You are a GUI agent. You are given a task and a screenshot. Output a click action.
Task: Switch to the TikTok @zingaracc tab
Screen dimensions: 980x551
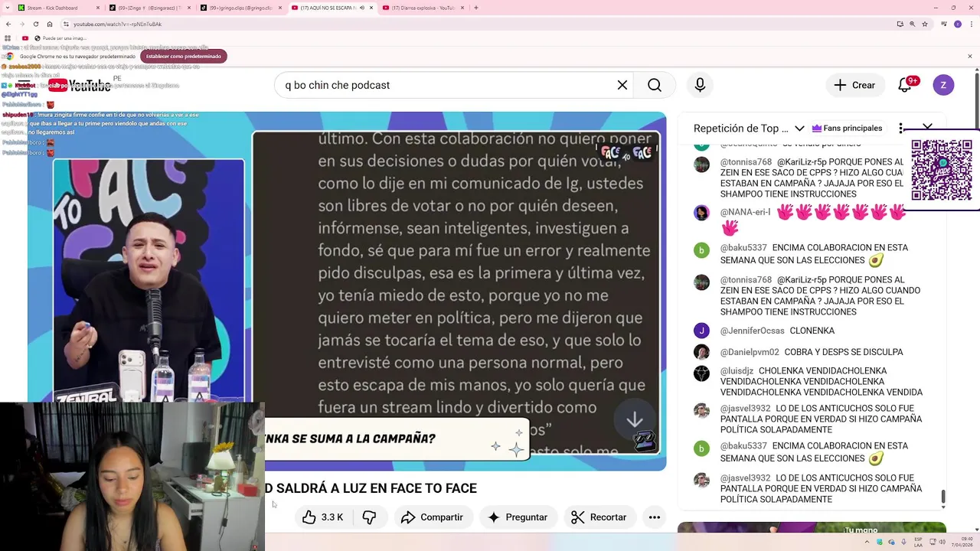[x=149, y=8]
